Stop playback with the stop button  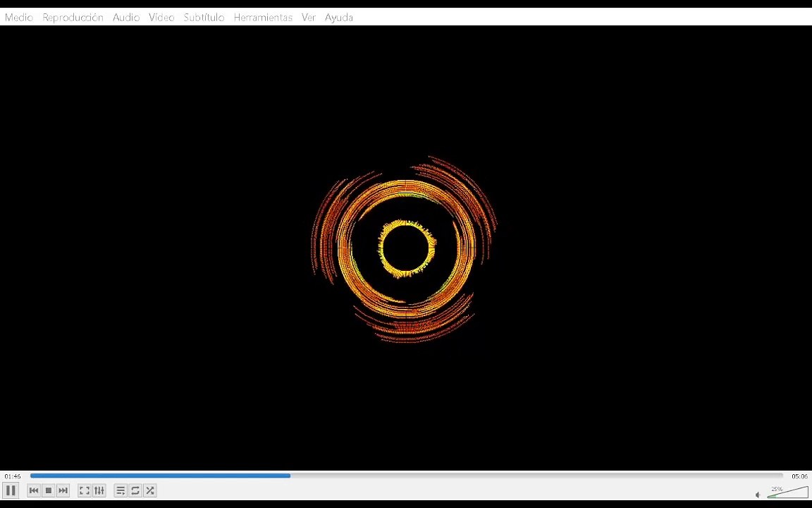click(x=49, y=490)
